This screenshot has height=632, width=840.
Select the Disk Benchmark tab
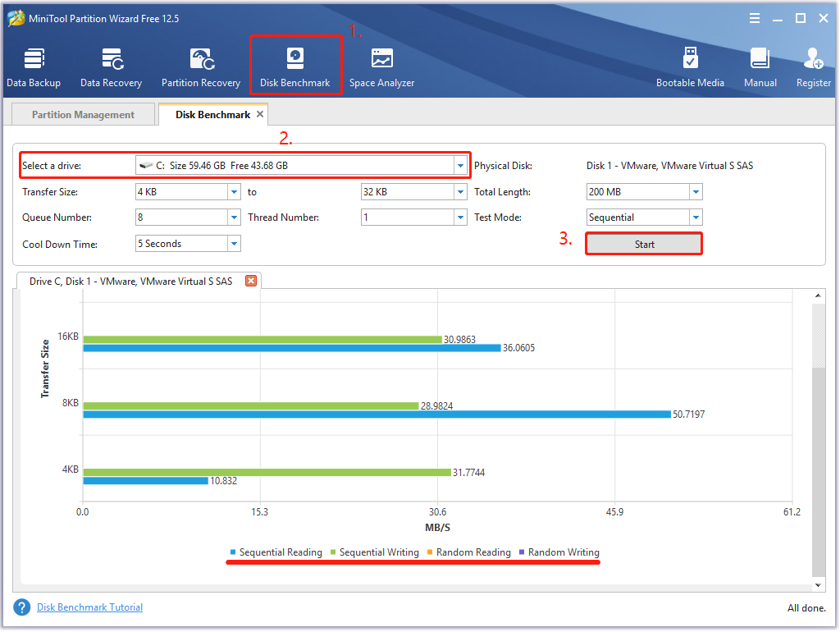pyautogui.click(x=212, y=115)
